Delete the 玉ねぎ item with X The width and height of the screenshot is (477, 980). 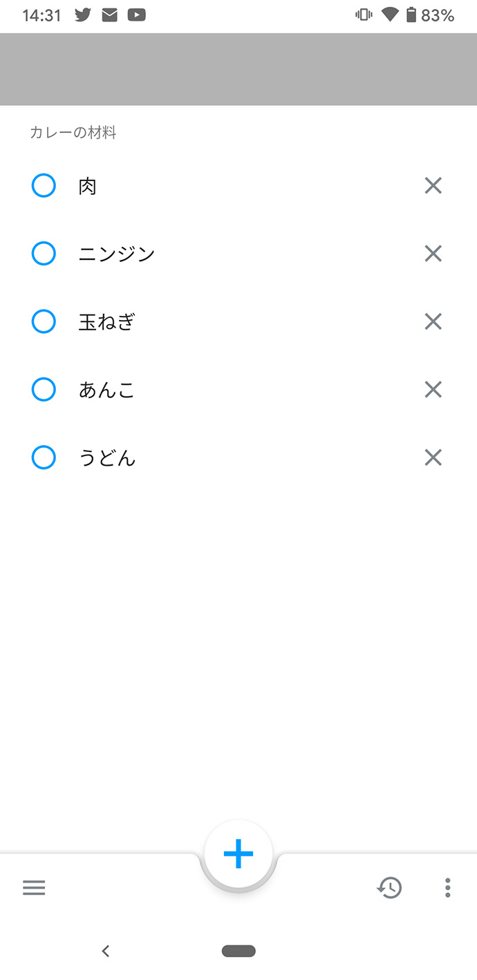pos(433,322)
